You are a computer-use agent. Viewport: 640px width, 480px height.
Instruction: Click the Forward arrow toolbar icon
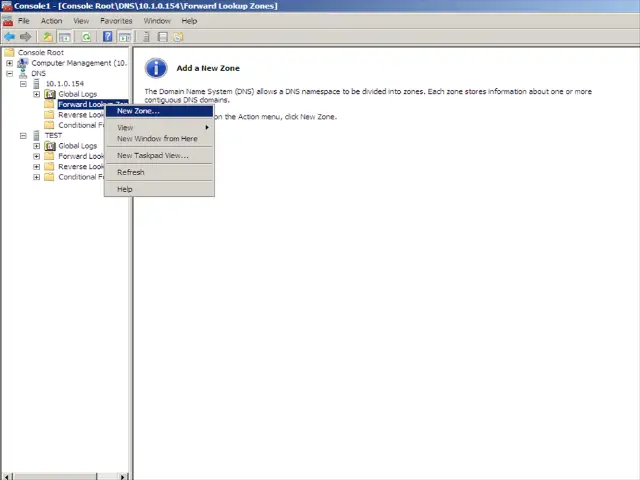(25, 37)
